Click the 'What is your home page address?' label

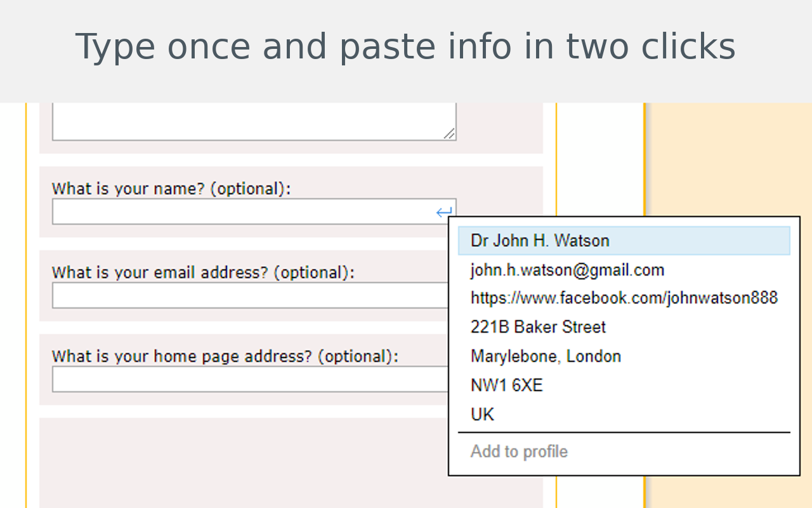(225, 356)
